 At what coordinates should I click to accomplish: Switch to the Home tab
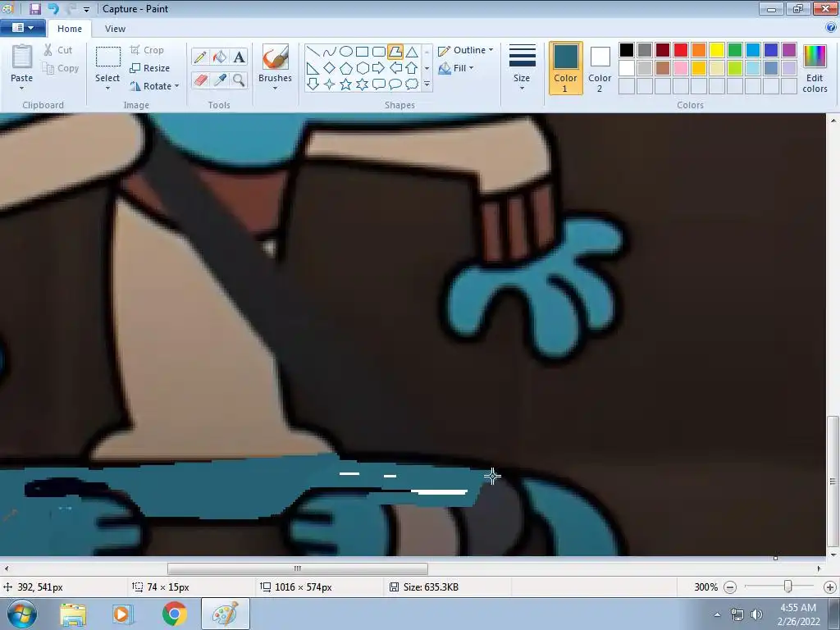[70, 29]
